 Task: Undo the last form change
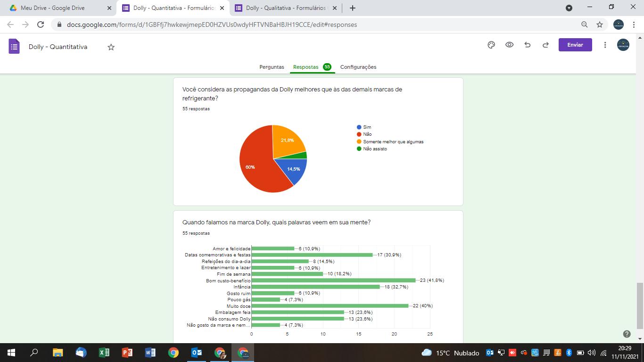click(528, 45)
